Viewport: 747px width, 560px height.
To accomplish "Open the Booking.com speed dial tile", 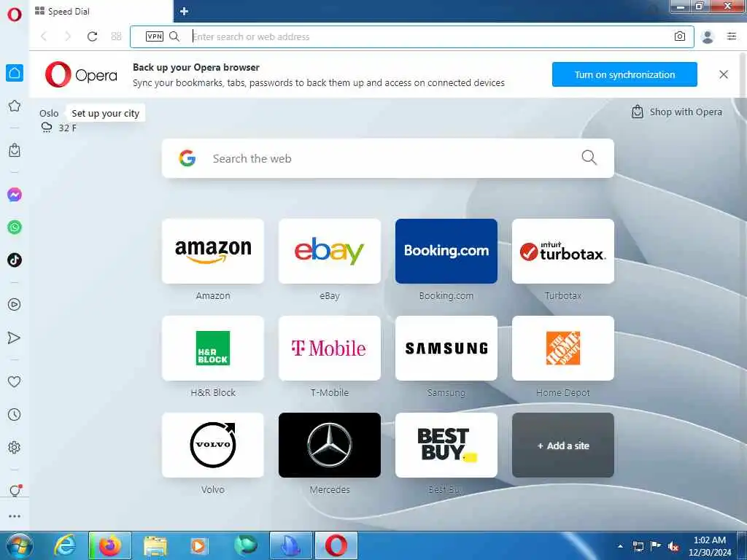I will click(x=446, y=251).
